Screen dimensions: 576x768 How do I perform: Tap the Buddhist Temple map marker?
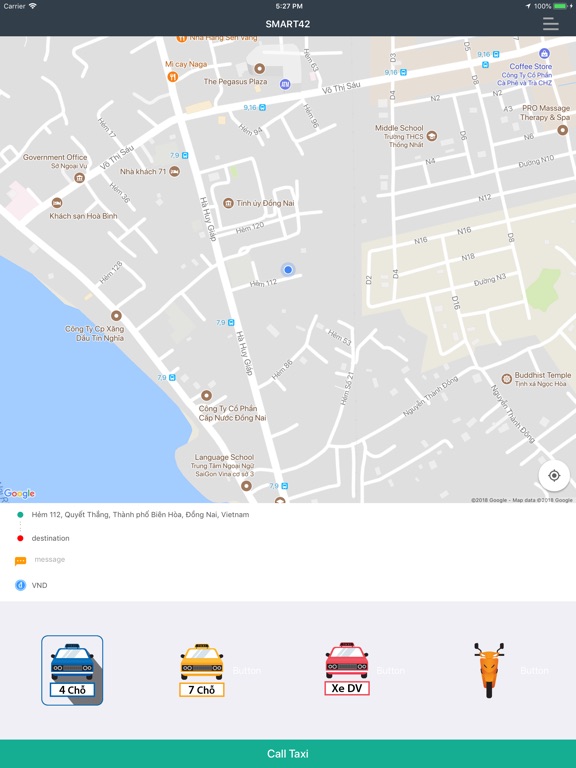[506, 379]
